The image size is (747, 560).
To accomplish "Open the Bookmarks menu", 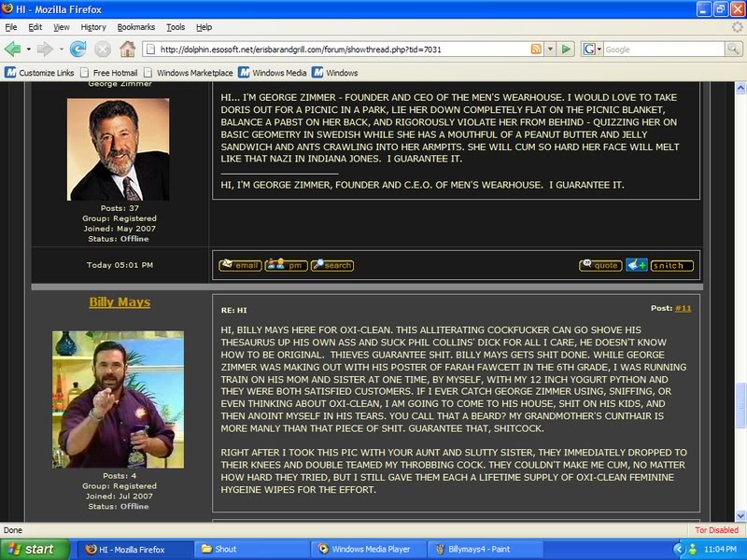I will coord(136,27).
